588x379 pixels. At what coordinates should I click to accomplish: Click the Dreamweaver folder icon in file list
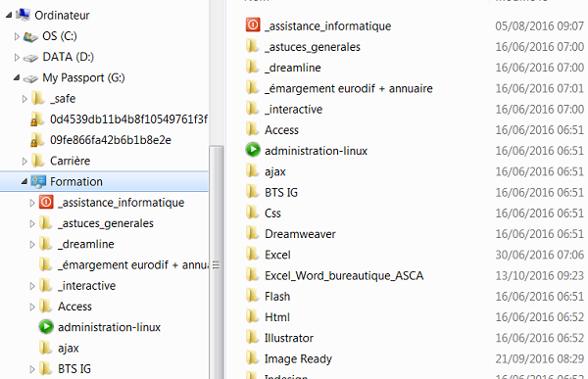pyautogui.click(x=253, y=233)
